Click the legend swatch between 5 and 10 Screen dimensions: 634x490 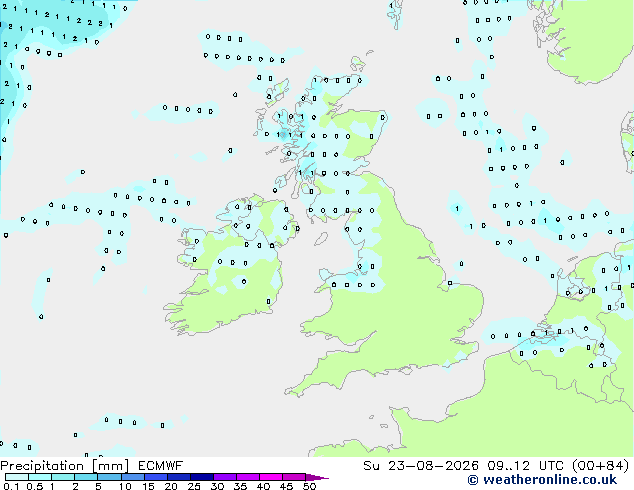pyautogui.click(x=109, y=477)
